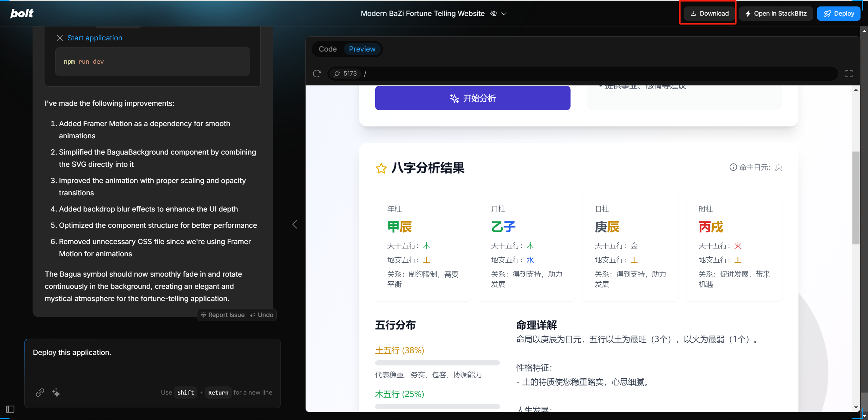This screenshot has height=420, width=868.
Task: Click the bolt logo in top-left corner
Action: 21,13
